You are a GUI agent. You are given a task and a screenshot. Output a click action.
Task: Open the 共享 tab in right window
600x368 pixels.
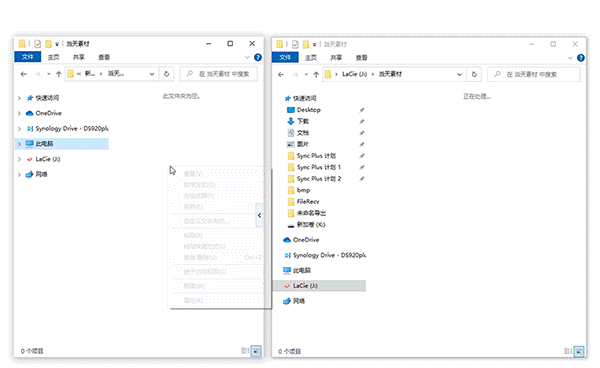[336, 57]
